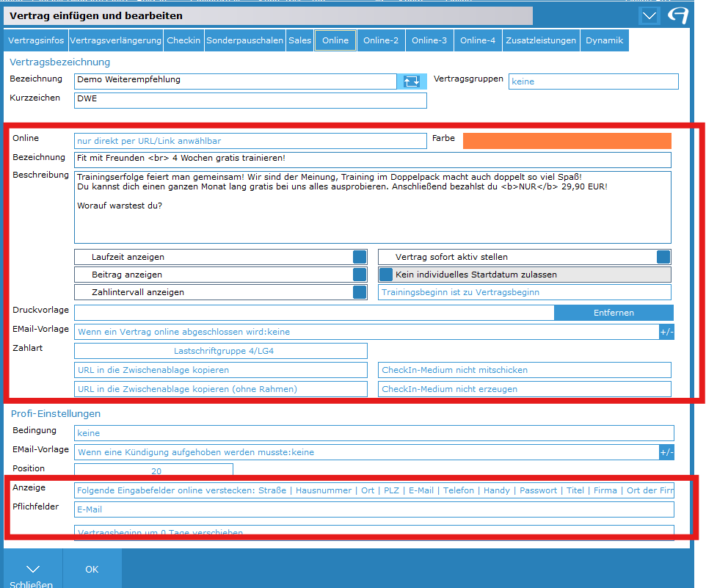Click the chevron icon in the title bar

pos(649,15)
